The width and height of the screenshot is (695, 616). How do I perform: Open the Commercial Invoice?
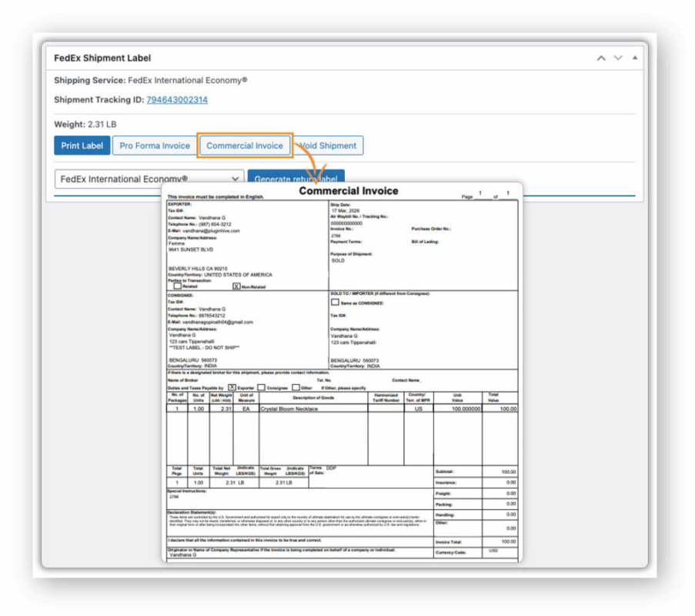click(245, 146)
